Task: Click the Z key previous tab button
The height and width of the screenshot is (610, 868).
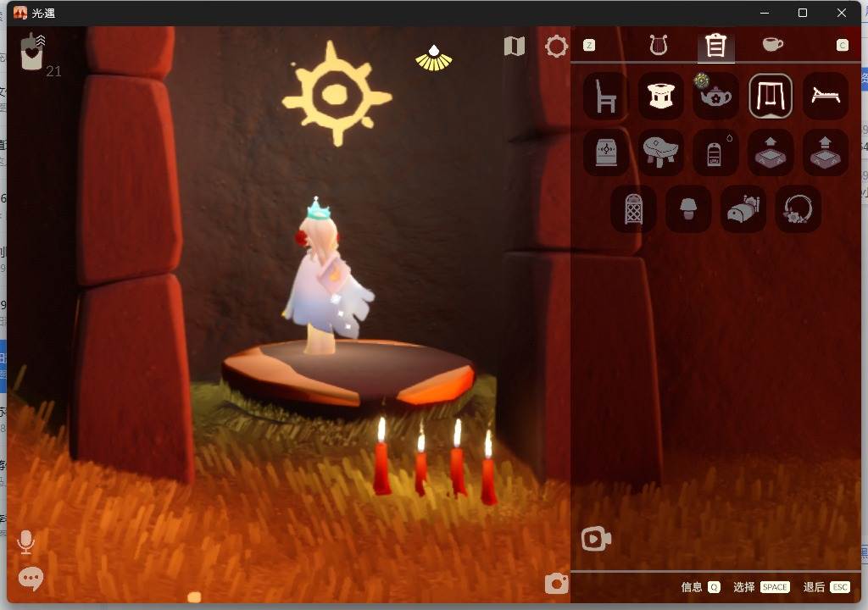Action: click(589, 45)
